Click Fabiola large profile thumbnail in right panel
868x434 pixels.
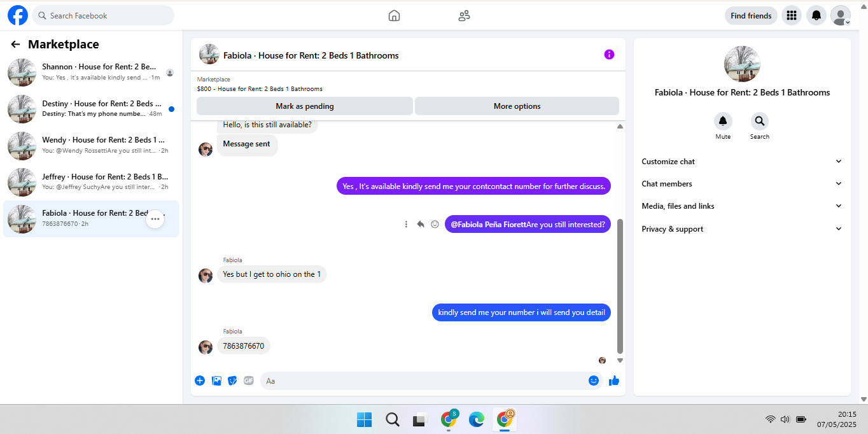[742, 64]
